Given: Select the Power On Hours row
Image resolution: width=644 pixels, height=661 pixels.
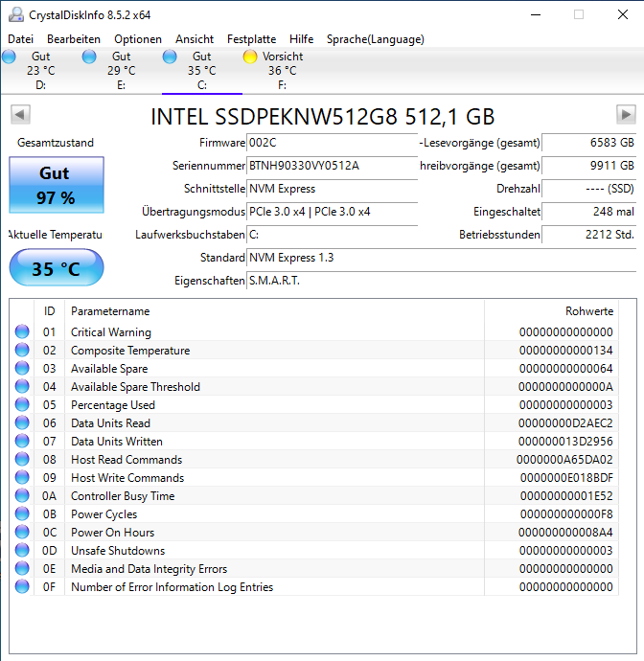Looking at the screenshot, I should point(313,533).
